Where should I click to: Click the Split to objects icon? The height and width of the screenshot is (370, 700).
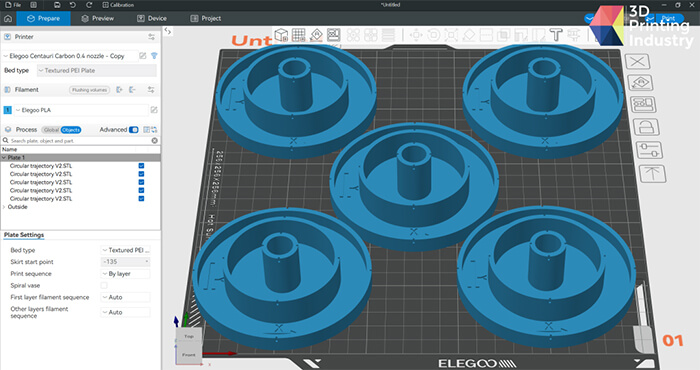click(x=354, y=35)
